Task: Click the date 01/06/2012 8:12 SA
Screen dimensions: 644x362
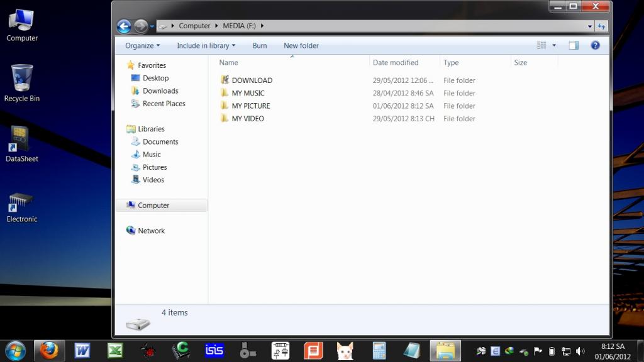Action: (x=403, y=106)
